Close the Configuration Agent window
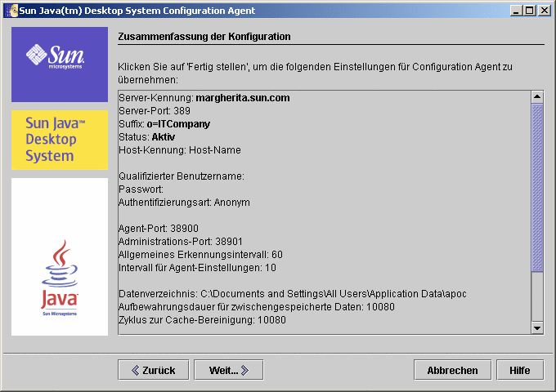Screen dimensions: 556x392 point(545,11)
